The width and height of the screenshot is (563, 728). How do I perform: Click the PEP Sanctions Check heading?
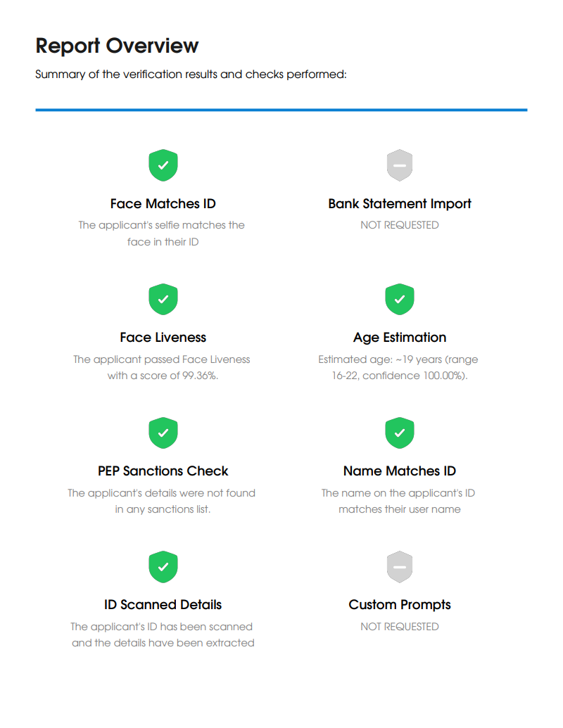(x=163, y=471)
